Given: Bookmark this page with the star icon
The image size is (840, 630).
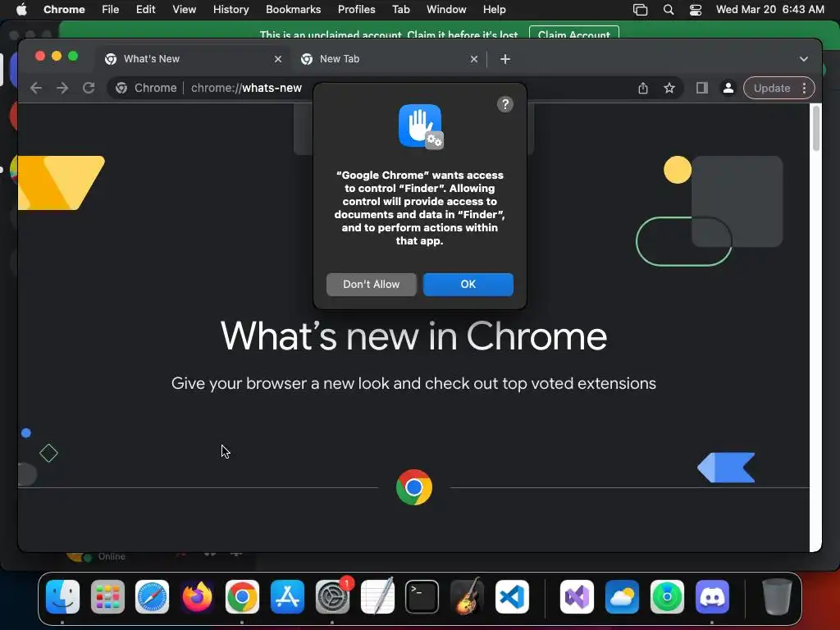Looking at the screenshot, I should pyautogui.click(x=669, y=88).
